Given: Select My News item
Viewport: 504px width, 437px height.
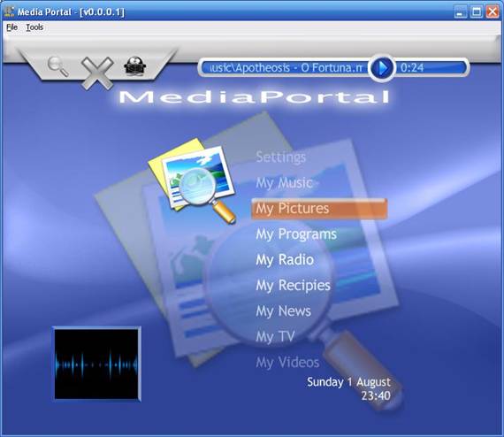Looking at the screenshot, I should point(283,311).
